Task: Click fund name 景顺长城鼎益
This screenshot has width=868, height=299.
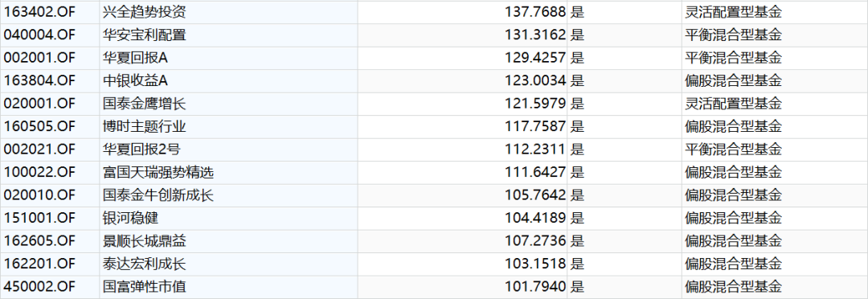Action: click(145, 241)
